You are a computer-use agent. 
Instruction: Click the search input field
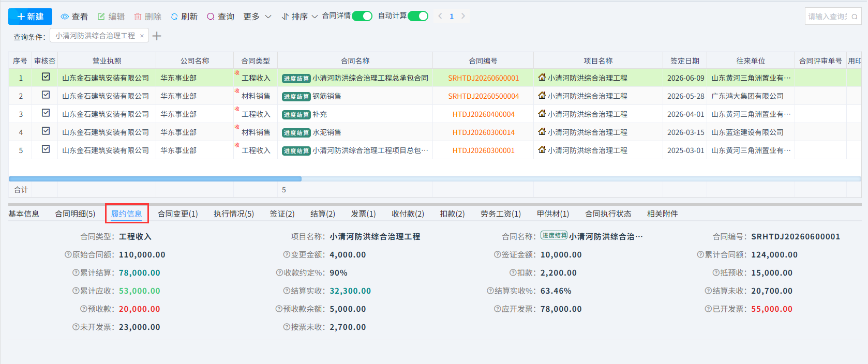[828, 17]
